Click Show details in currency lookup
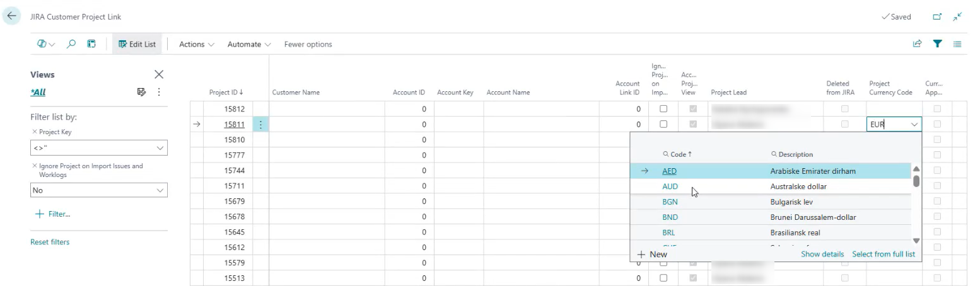The image size is (980, 286). pos(822,255)
